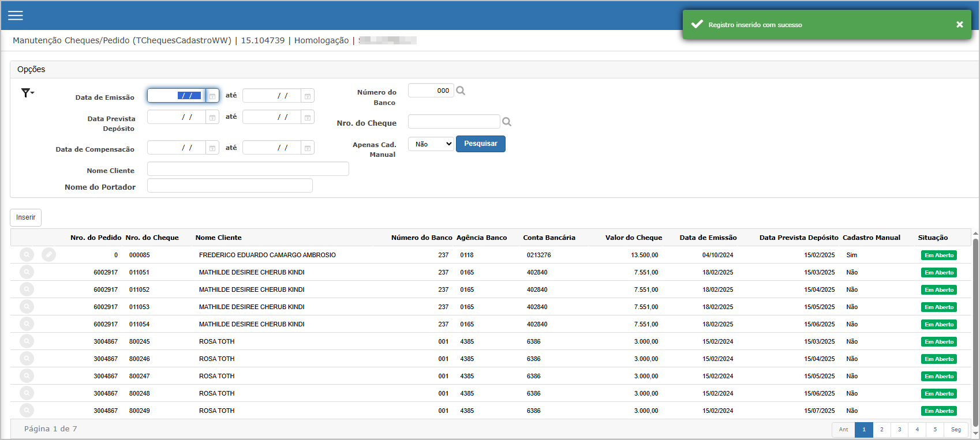Select current page 1 button
The height and width of the screenshot is (440, 980).
coord(864,430)
